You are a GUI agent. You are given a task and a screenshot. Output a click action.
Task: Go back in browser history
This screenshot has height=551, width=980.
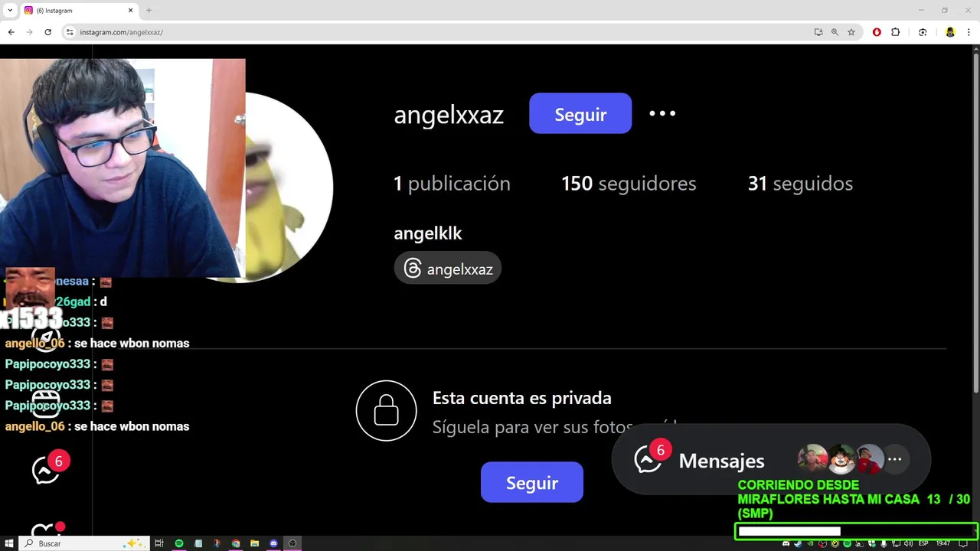pos(11,32)
